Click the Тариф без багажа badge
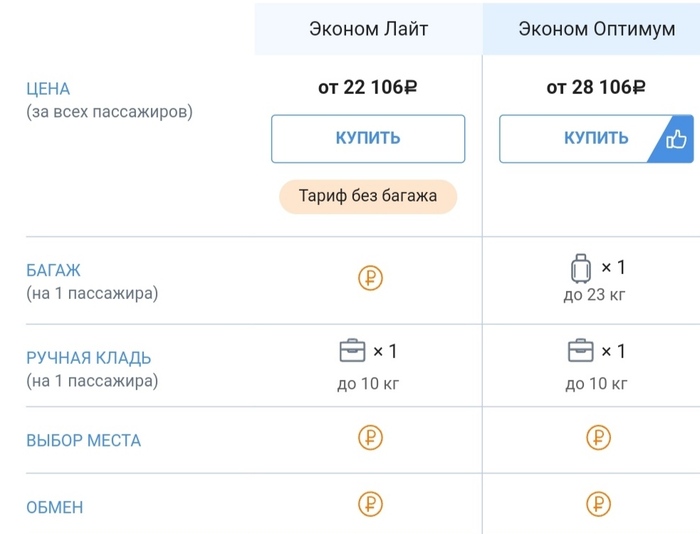This screenshot has width=700, height=534. pyautogui.click(x=368, y=196)
